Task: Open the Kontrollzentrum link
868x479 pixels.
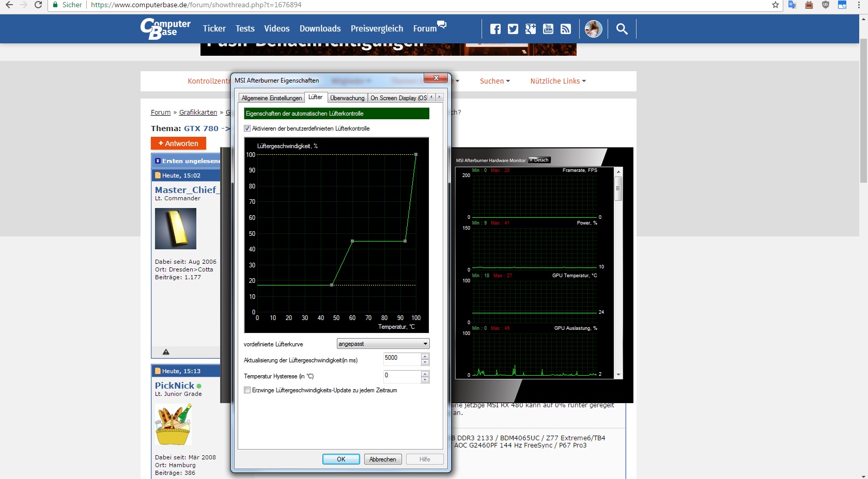Action: 209,81
